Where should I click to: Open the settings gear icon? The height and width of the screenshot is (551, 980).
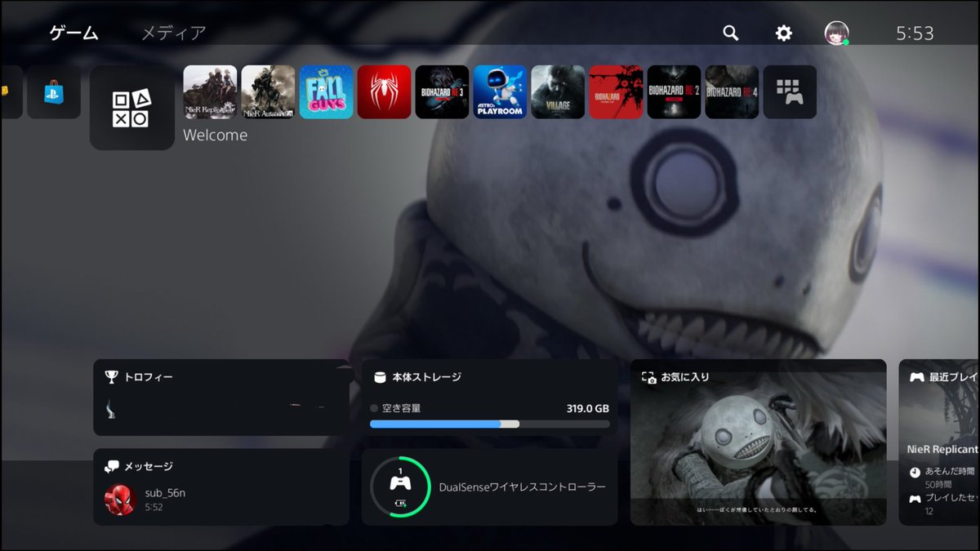pyautogui.click(x=784, y=33)
